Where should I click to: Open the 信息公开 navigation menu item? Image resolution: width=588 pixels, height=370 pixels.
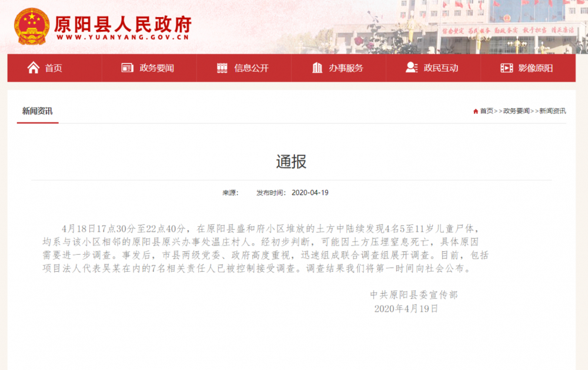pos(252,68)
